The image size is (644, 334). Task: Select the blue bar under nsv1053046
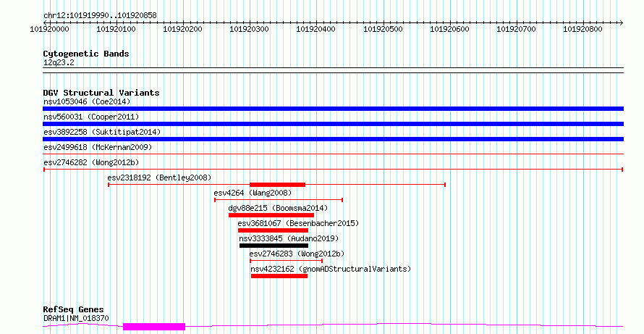[333, 109]
